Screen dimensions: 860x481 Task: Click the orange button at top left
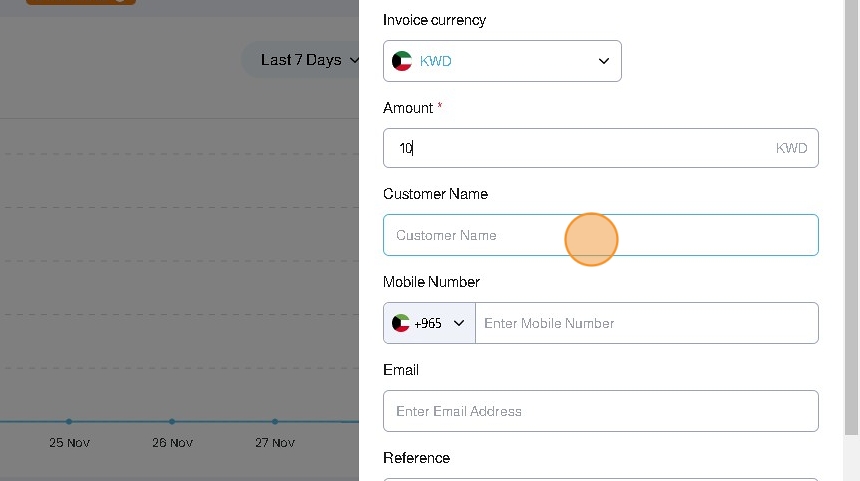tap(80, 1)
